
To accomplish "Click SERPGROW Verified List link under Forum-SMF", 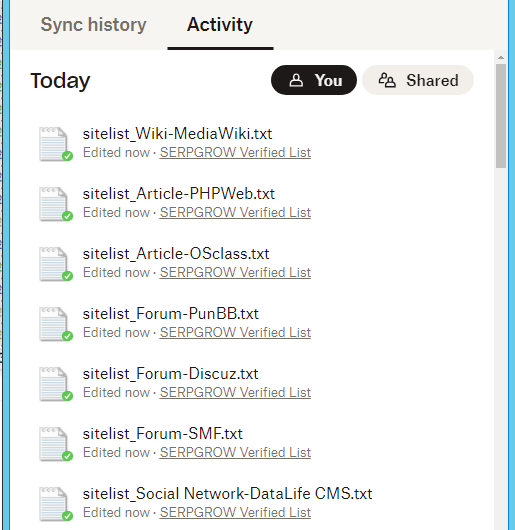I will [235, 453].
